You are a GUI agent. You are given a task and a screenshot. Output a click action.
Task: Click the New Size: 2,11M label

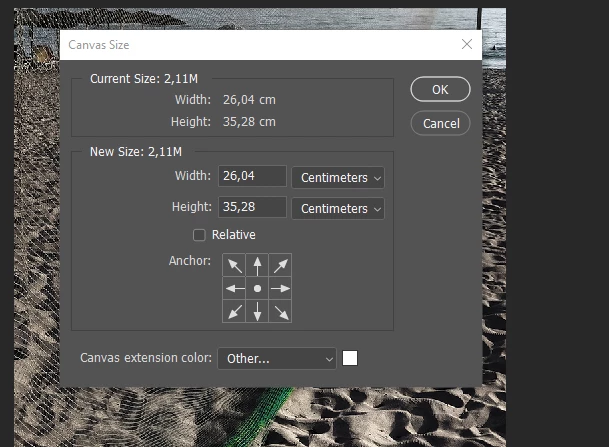pyautogui.click(x=136, y=151)
